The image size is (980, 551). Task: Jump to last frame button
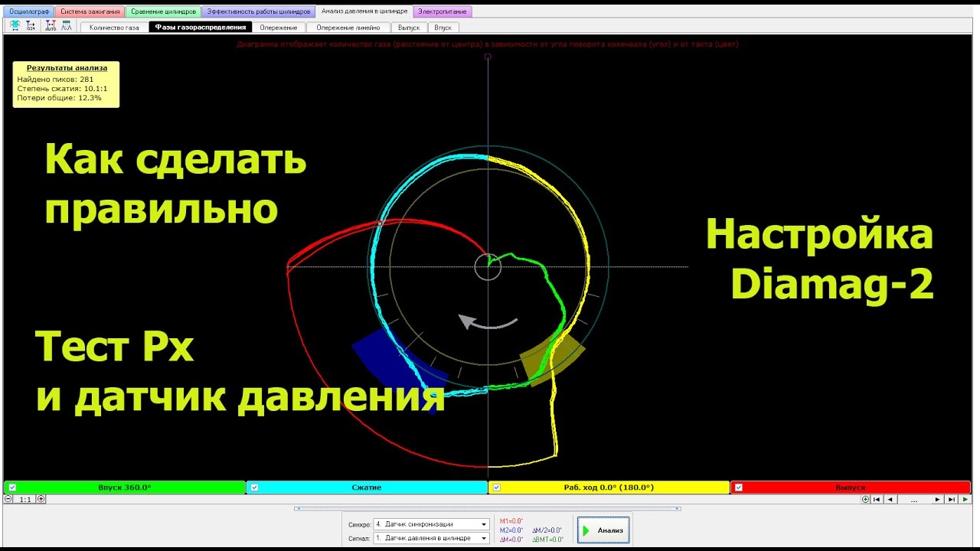[952, 499]
